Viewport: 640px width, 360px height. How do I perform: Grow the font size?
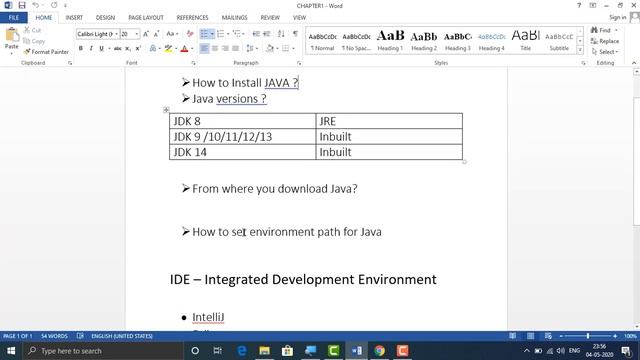146,34
